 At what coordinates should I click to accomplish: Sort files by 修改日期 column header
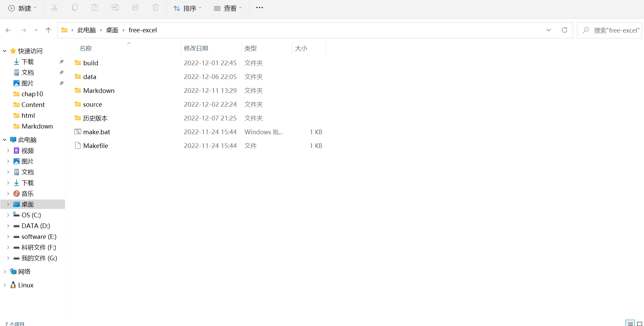click(196, 48)
